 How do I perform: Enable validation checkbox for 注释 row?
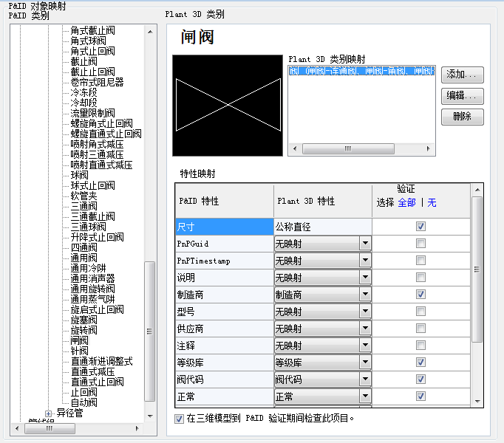click(420, 346)
